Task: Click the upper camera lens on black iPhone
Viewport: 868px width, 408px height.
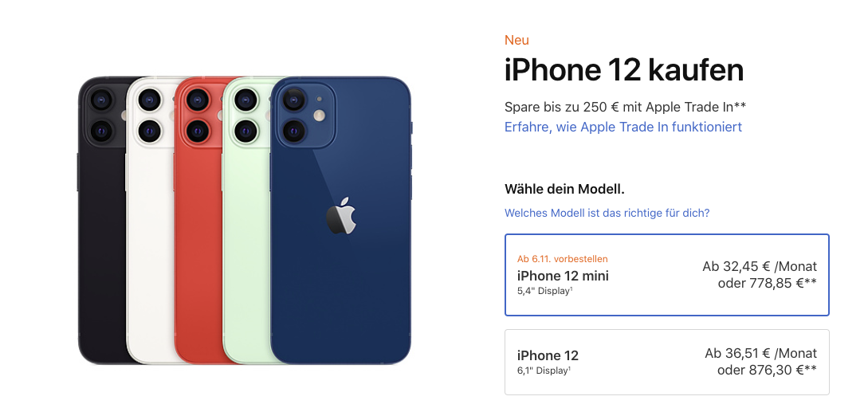Action: point(101,100)
